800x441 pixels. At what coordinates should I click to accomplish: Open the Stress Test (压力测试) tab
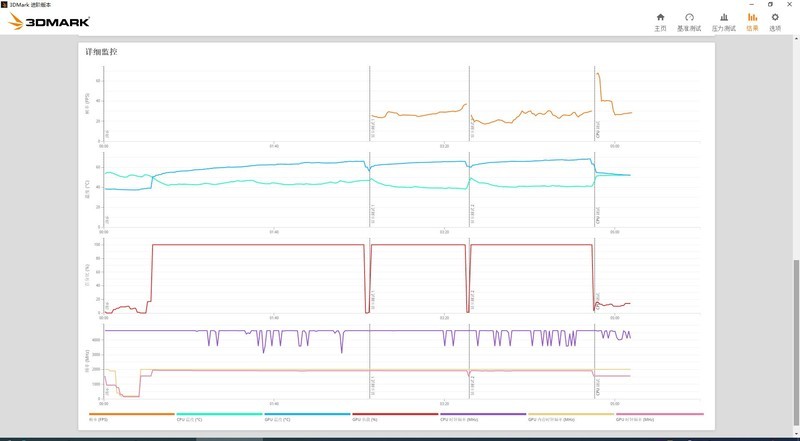723,22
